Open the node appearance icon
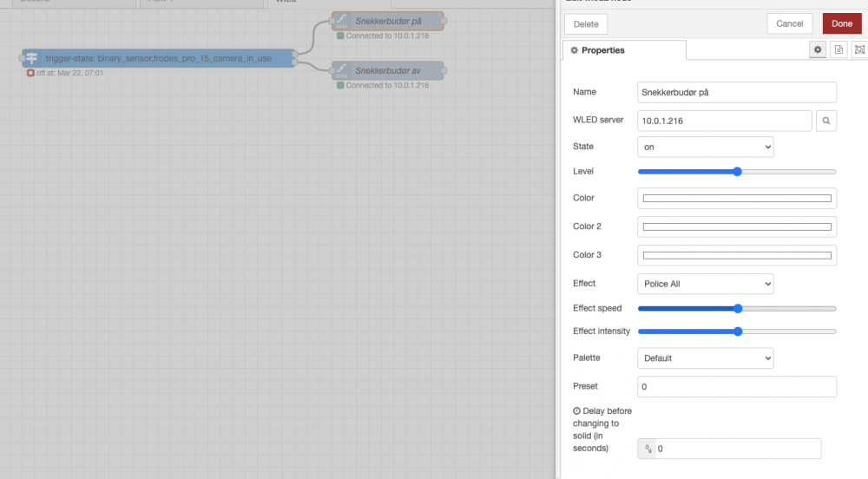 [859, 50]
